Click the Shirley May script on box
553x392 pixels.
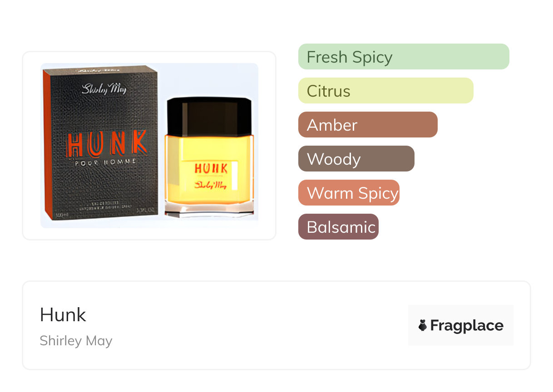pyautogui.click(x=104, y=88)
